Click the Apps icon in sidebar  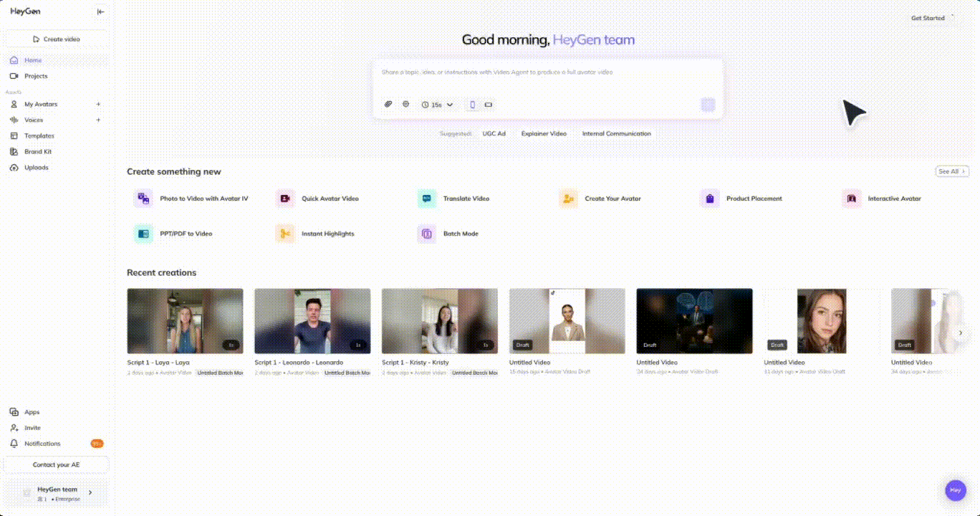pyautogui.click(x=14, y=412)
